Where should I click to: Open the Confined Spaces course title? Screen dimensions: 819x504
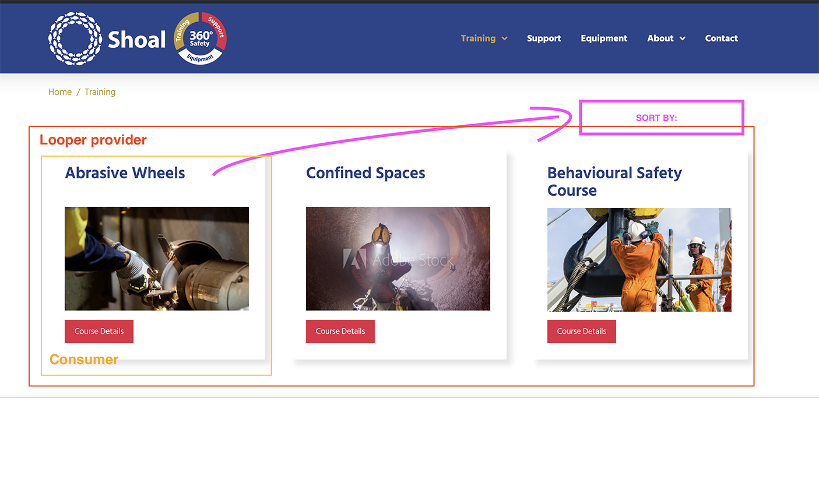click(365, 173)
